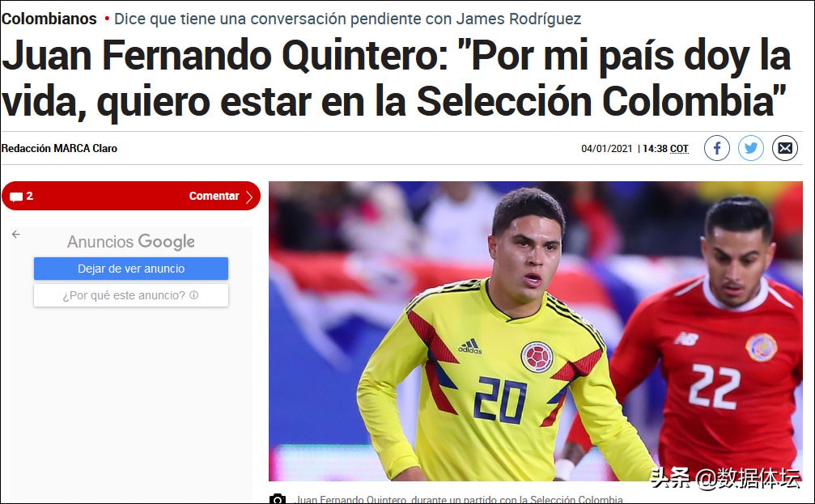Click the James Rodríguez subtitle text
815x504 pixels.
click(347, 19)
